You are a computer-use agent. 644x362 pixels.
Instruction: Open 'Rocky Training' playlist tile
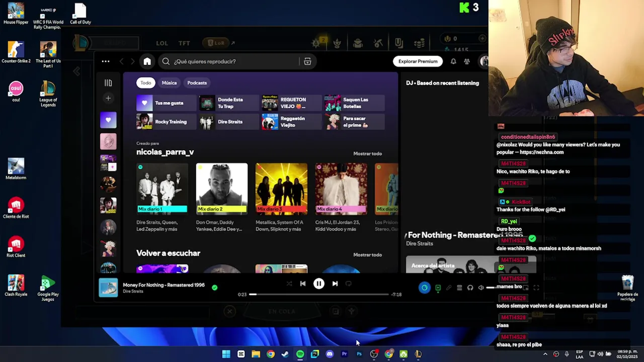(166, 122)
